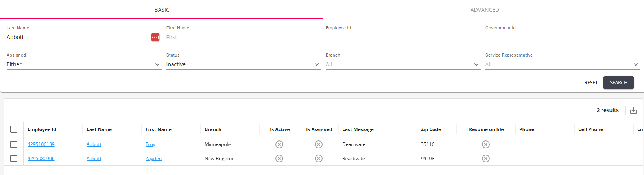Open the Assigned dropdown showing Either
Image resolution: width=644 pixels, height=175 pixels.
(x=83, y=64)
